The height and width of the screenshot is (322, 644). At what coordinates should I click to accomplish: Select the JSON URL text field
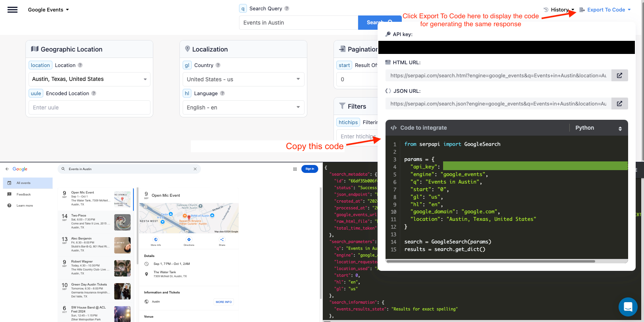(498, 103)
